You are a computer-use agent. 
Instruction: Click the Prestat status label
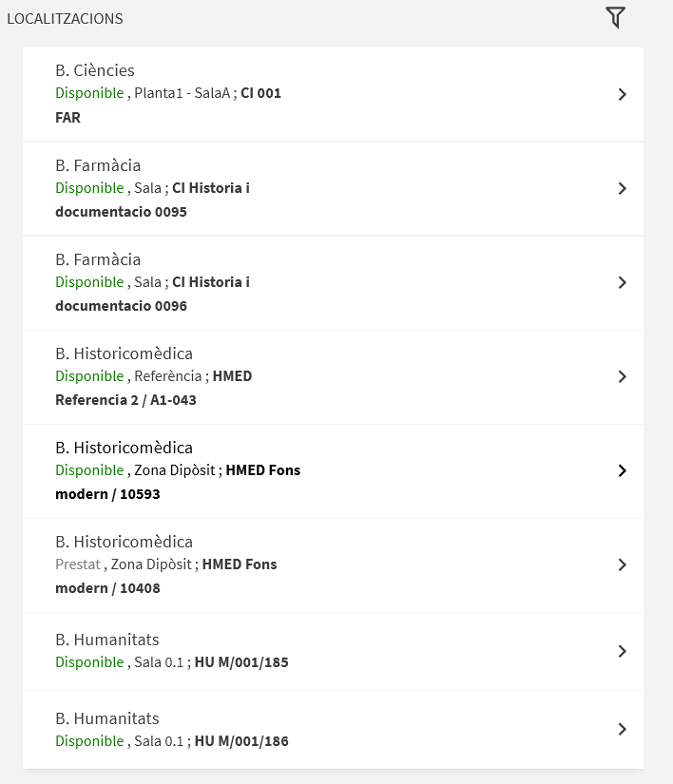coord(78,564)
